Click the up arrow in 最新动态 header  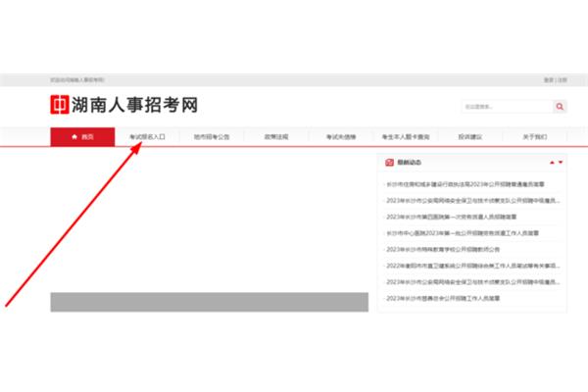tap(552, 163)
